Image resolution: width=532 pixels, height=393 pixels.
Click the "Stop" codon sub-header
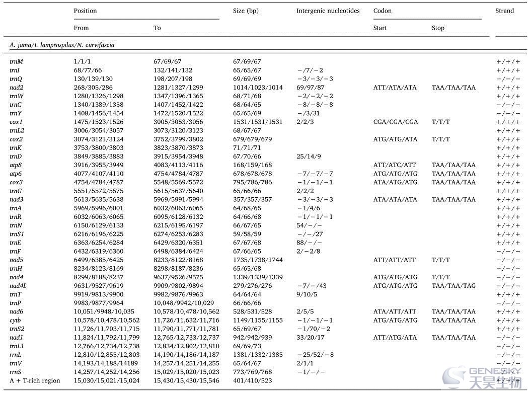point(438,28)
